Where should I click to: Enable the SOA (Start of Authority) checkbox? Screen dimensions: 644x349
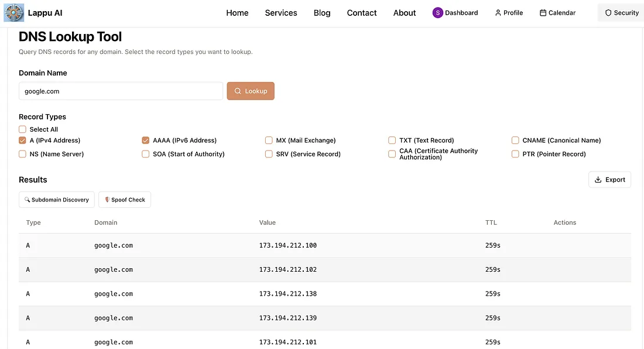145,154
